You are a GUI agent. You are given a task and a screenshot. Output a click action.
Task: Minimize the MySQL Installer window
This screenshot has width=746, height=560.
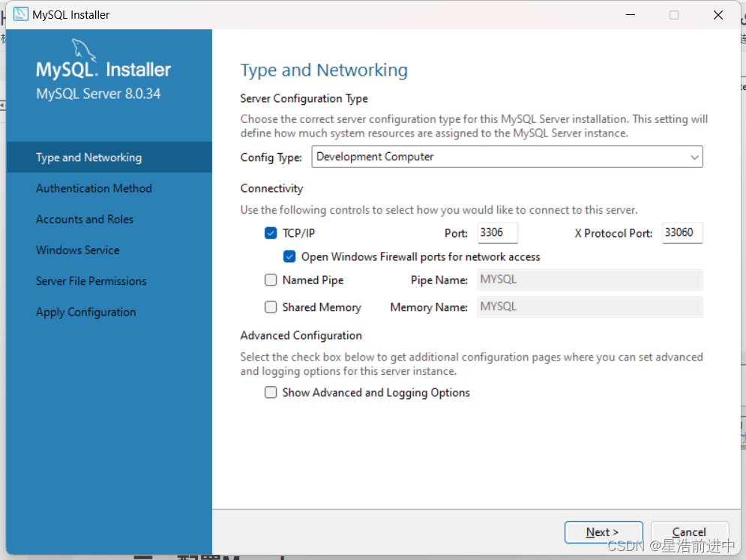coord(631,15)
